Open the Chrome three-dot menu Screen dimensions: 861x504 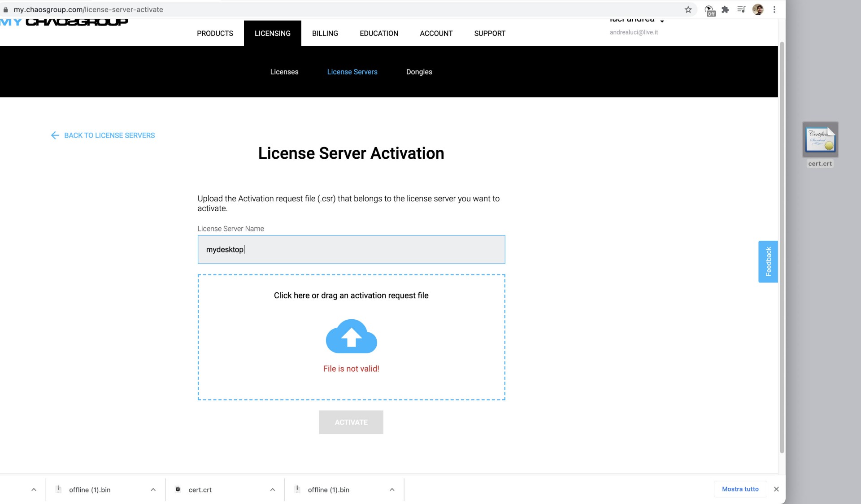pyautogui.click(x=774, y=9)
